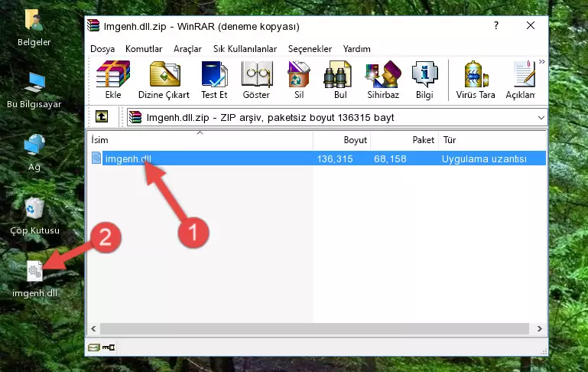The image size is (588, 372).
Task: Open the Komutlar menu
Action: pyautogui.click(x=144, y=49)
